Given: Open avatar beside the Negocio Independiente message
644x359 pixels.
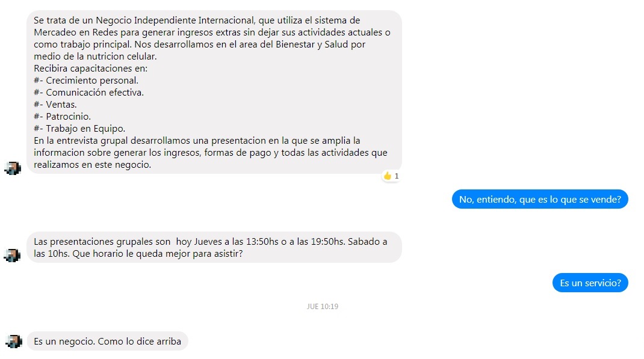Looking at the screenshot, I should point(13,168).
